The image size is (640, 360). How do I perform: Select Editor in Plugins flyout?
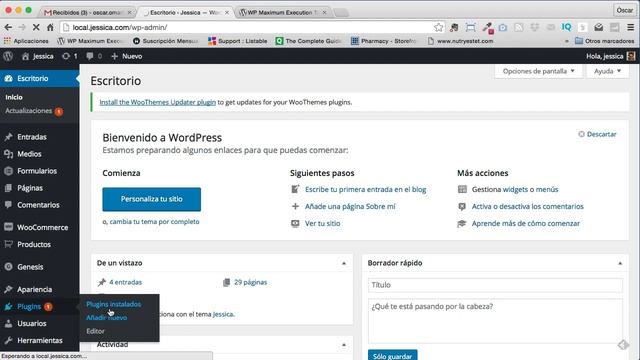(96, 331)
